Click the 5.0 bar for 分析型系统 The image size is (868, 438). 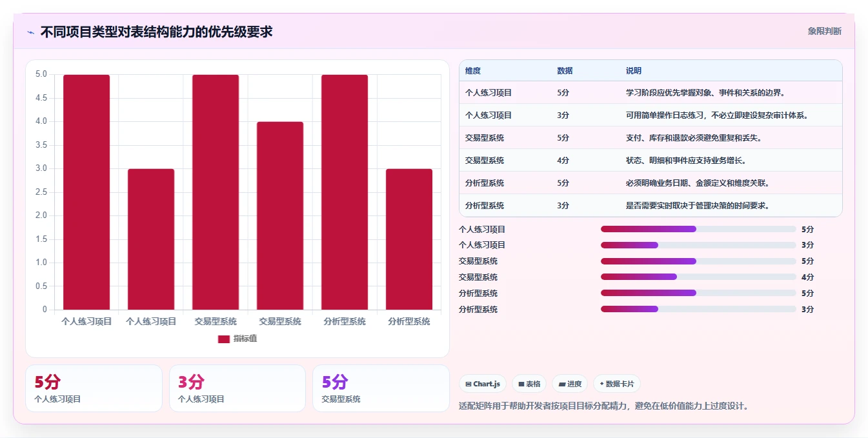coord(345,192)
